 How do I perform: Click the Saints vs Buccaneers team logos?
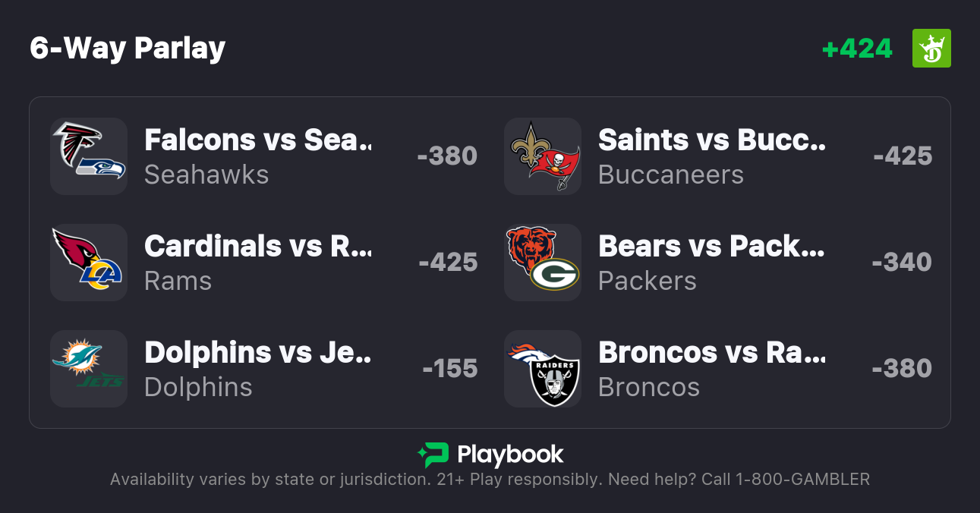(543, 156)
